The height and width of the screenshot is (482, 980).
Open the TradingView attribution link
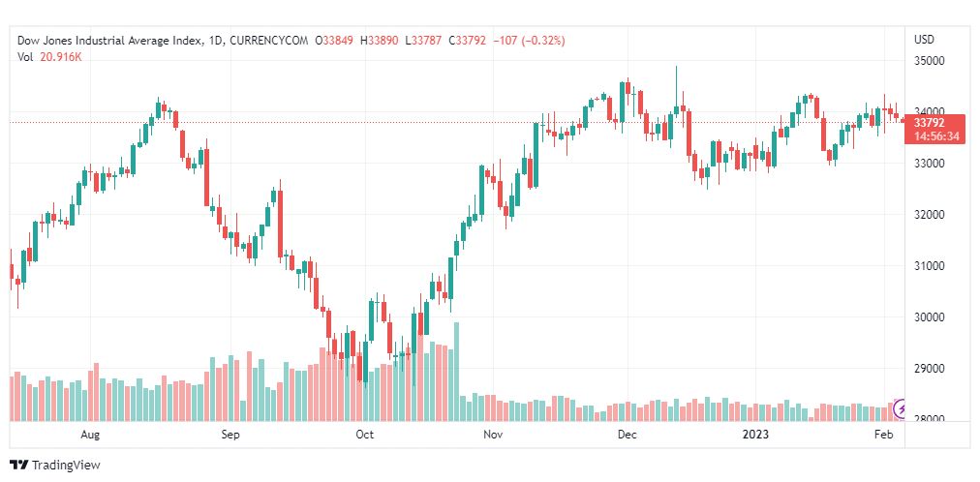[54, 465]
